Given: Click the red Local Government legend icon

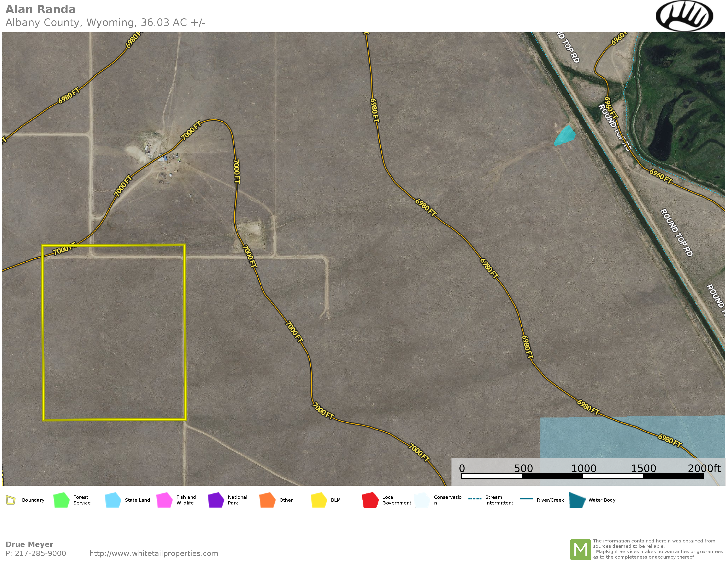Looking at the screenshot, I should coord(370,500).
